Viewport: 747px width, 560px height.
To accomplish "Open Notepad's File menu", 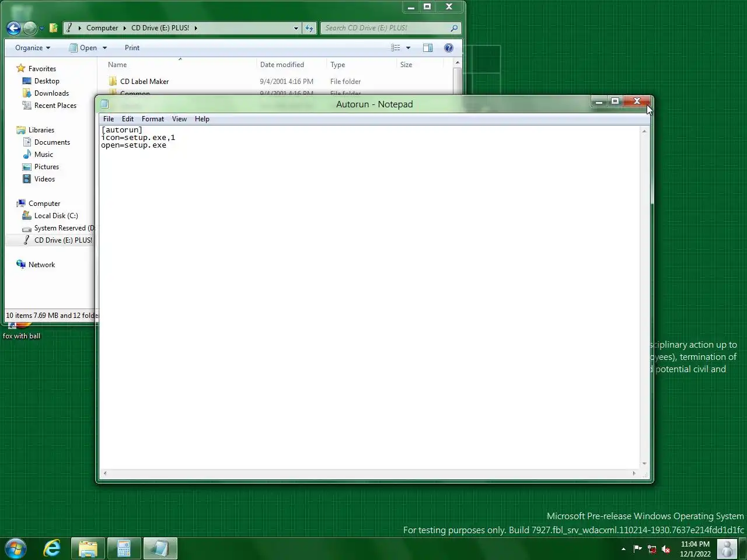I will tap(109, 119).
